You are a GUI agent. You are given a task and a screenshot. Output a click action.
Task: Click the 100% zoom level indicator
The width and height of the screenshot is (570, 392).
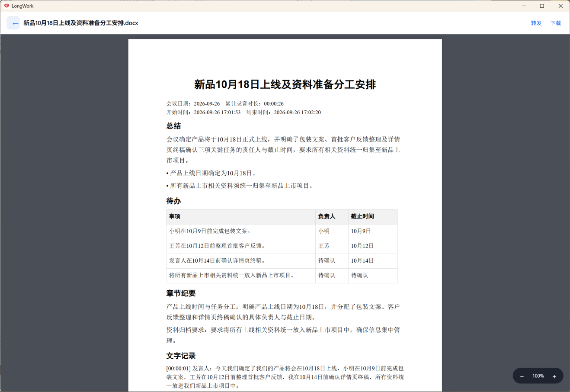pos(538,376)
